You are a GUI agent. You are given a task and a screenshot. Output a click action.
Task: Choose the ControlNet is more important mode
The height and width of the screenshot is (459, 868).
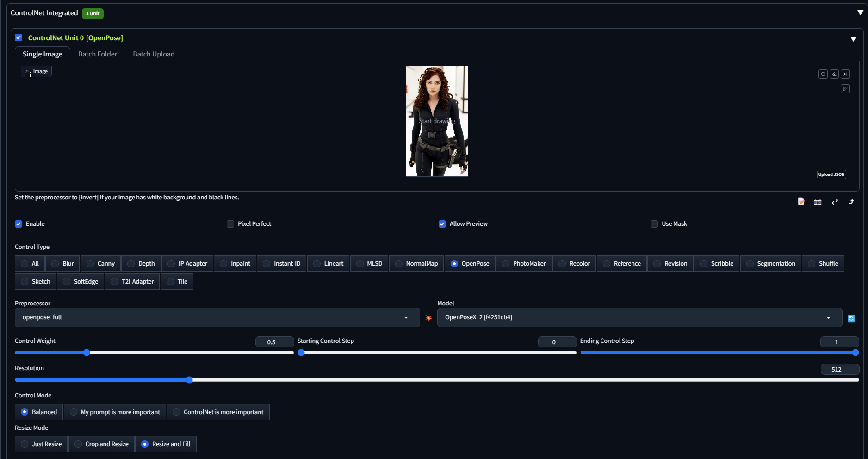point(218,412)
